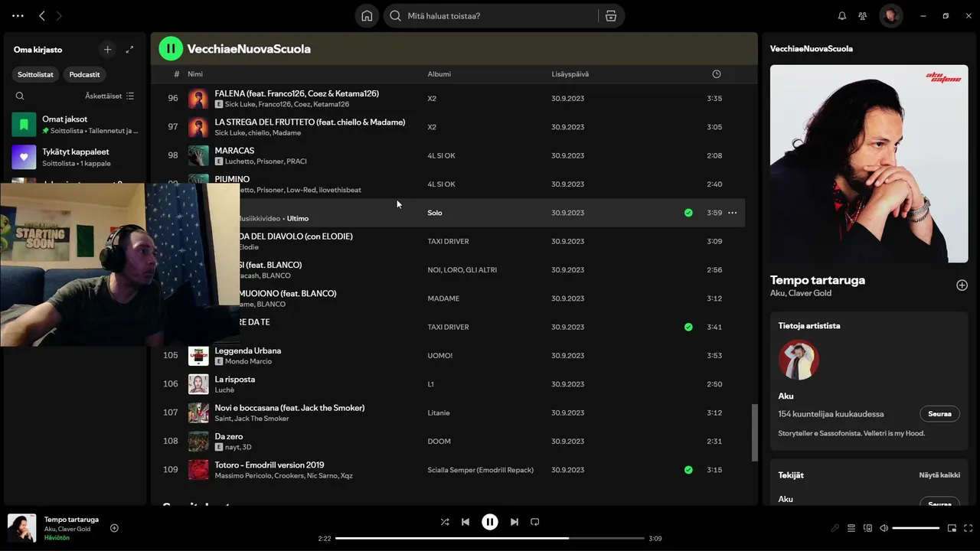
Task: Open Mondo Marcio artist link
Action: point(248,361)
